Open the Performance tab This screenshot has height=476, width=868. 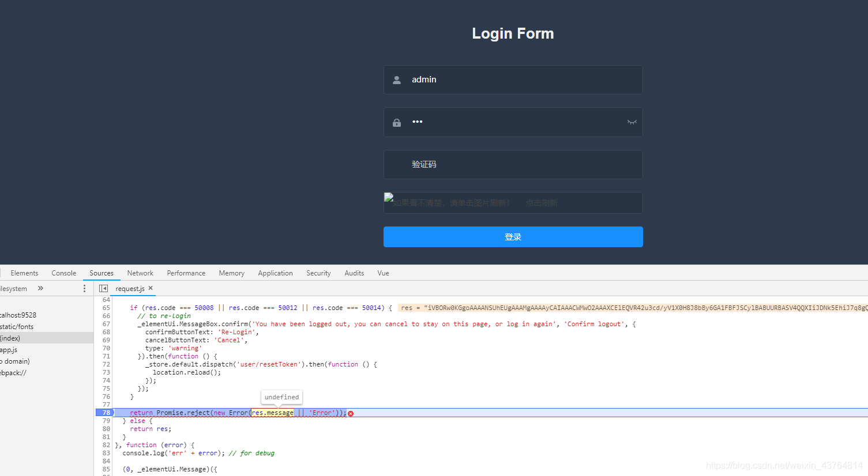[x=186, y=273]
